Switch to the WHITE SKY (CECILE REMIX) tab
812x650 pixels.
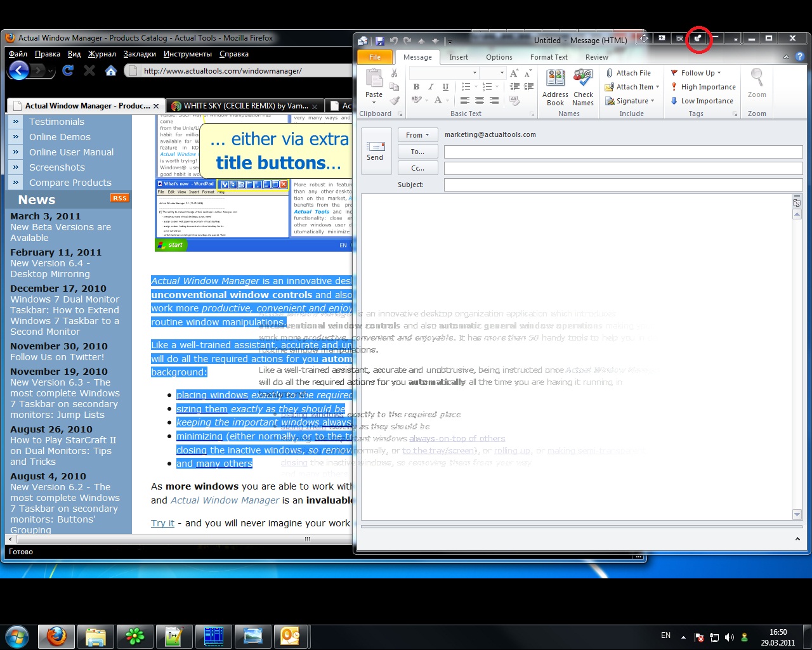[x=245, y=106]
